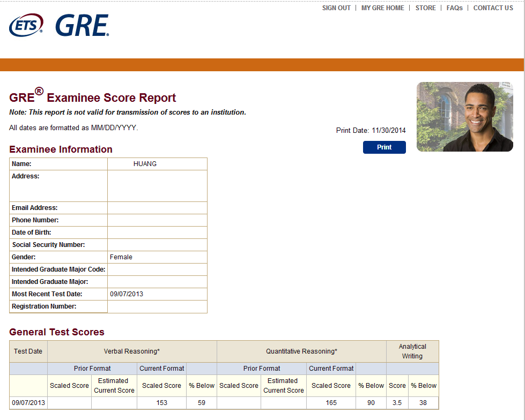Click the name value HUANG
The width and height of the screenshot is (525, 420).
145,164
